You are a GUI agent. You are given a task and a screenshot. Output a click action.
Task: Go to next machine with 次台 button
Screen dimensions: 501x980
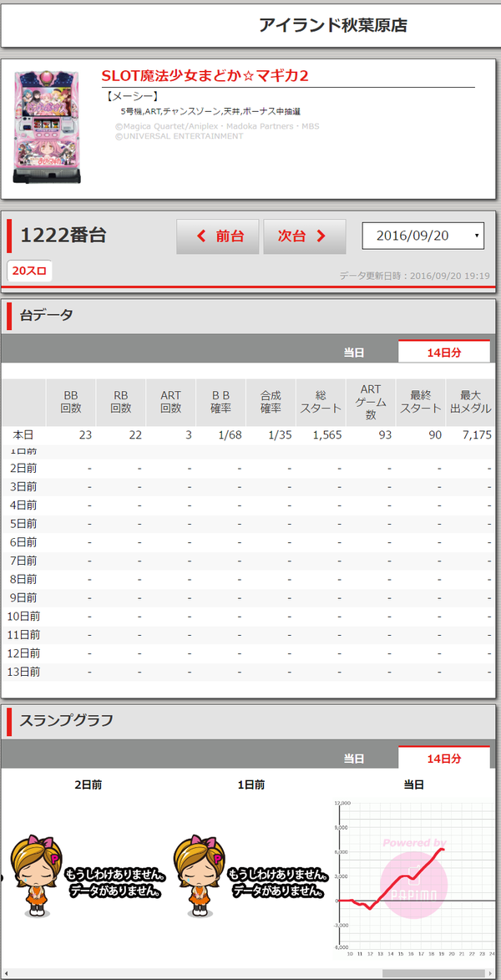[x=304, y=236]
